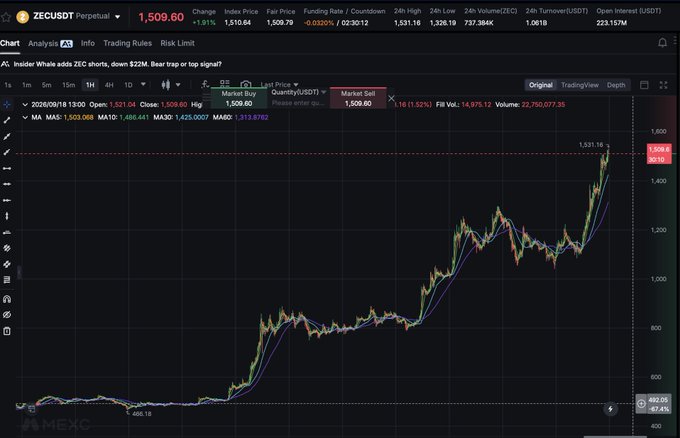This screenshot has width=680, height=438.
Task: Click the ZEC coin logo
Action: pos(22,17)
